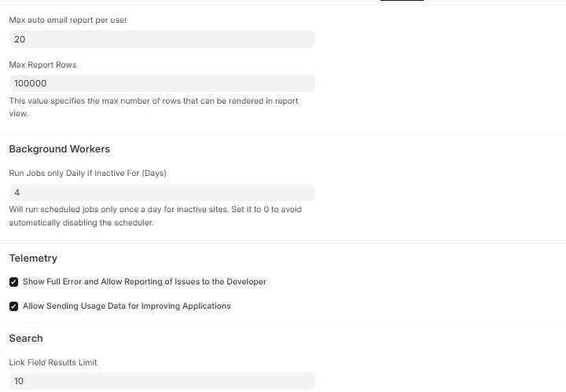The image size is (566, 392).
Task: Collapse the Search section heading
Action: point(26,339)
